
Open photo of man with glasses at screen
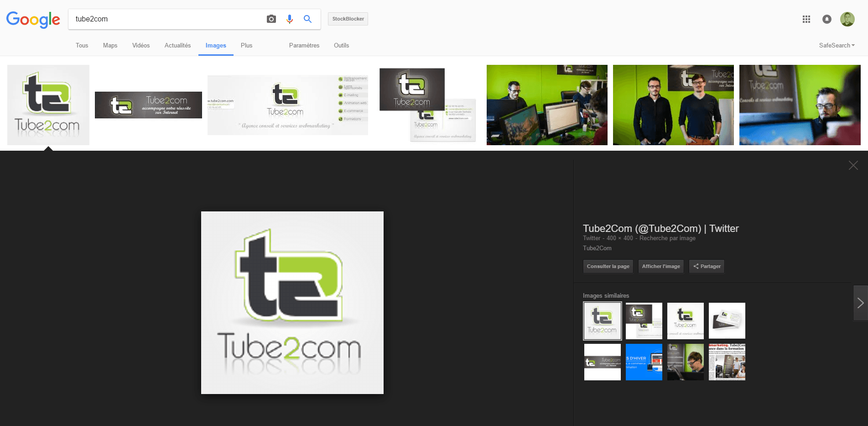click(x=800, y=105)
